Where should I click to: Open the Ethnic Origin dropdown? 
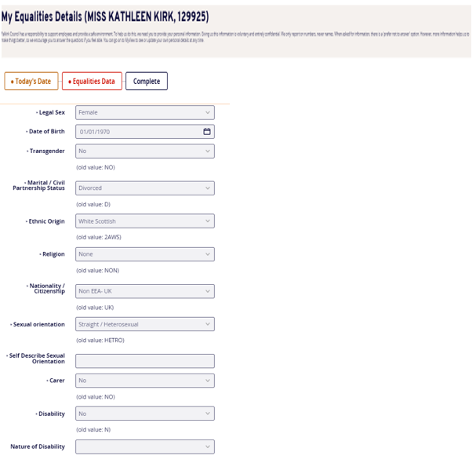coord(145,221)
